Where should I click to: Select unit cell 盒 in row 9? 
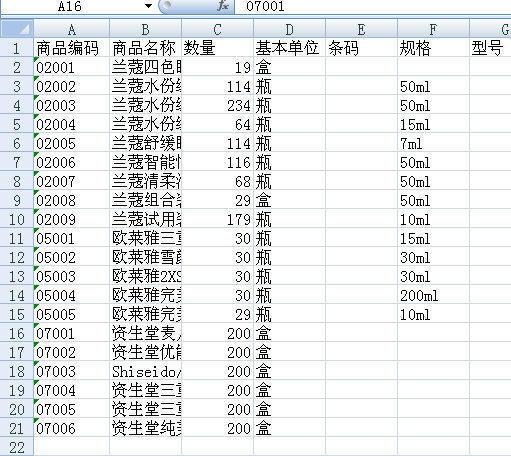(x=290, y=200)
